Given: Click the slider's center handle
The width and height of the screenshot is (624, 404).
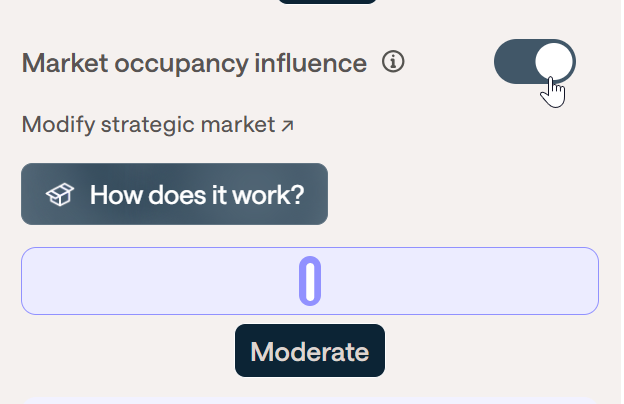Looking at the screenshot, I should point(310,281).
